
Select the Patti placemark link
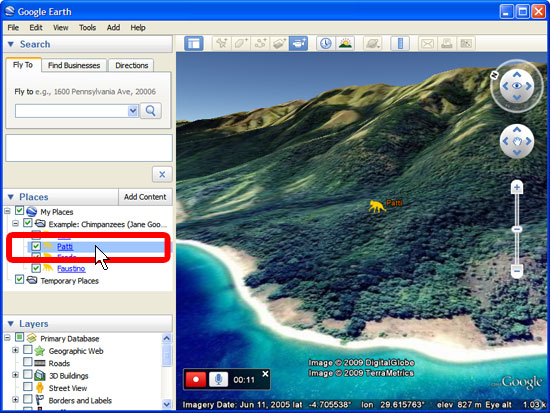coord(65,246)
